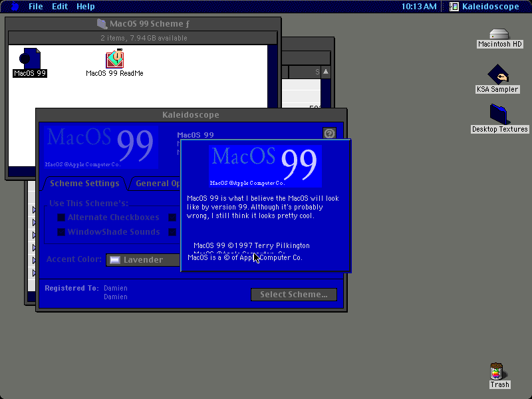Image resolution: width=532 pixels, height=399 pixels.
Task: Click the "Use This Scheme's:" group label
Action: point(89,203)
